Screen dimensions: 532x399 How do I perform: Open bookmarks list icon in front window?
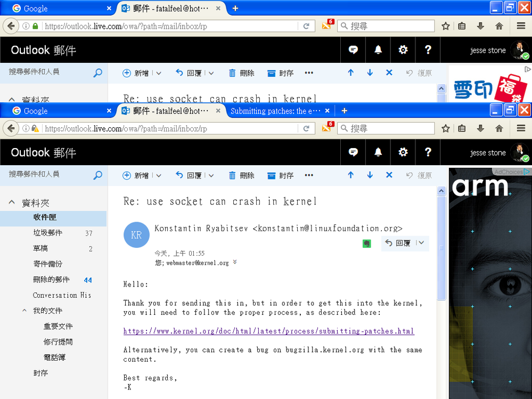pos(462,128)
